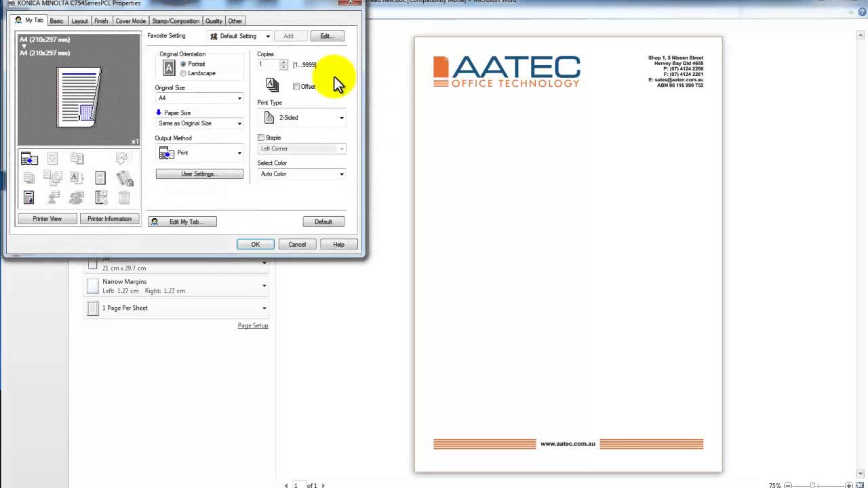
Task: Click the blue arrow beside Paper Size
Action: pos(159,113)
